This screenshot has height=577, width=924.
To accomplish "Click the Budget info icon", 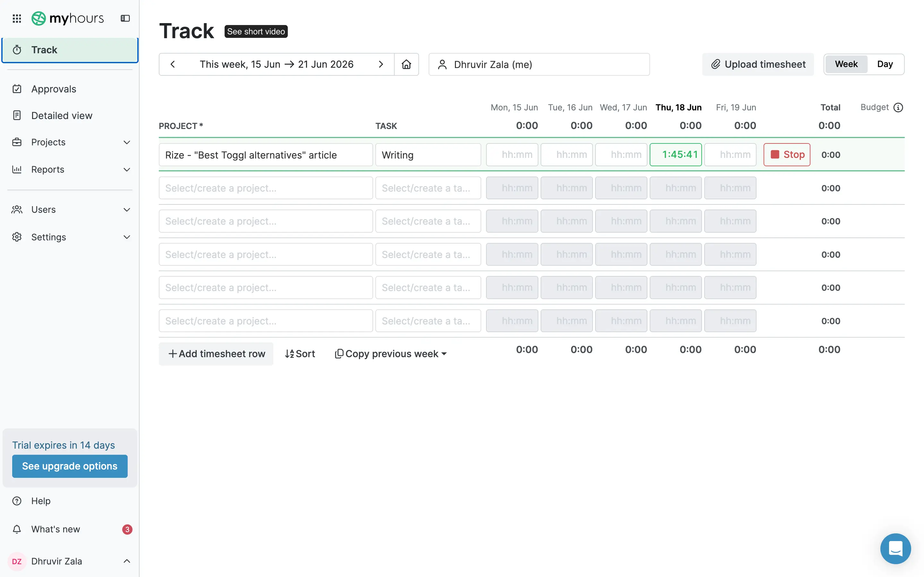I will (898, 108).
